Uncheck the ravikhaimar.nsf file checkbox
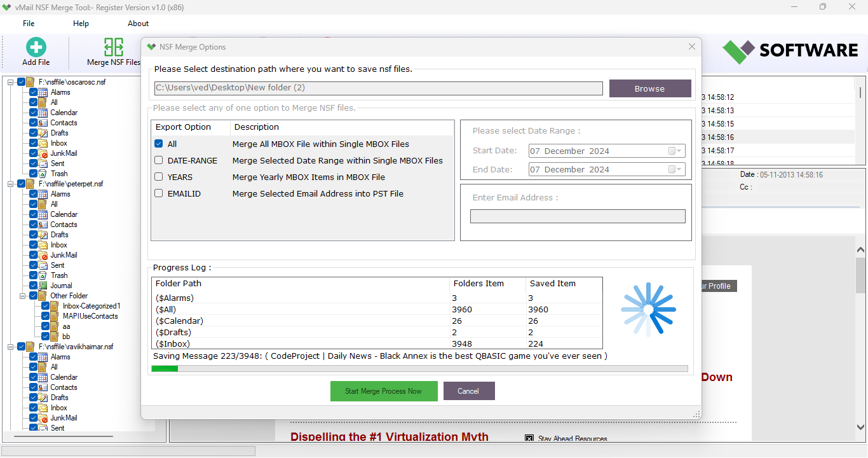 click(21, 347)
